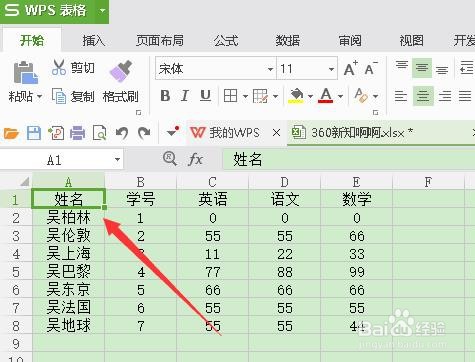The width and height of the screenshot is (475, 362).
Task: Switch to the 页面布局 tab
Action: coord(160,41)
